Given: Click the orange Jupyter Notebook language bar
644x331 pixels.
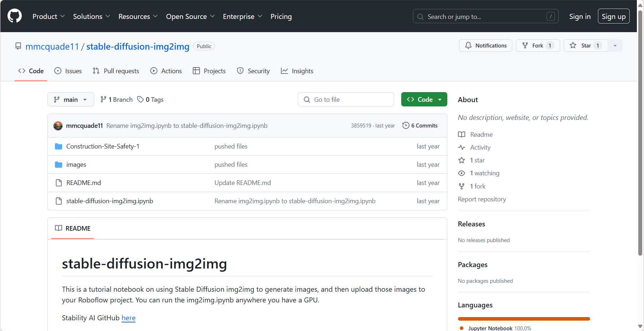Looking at the screenshot, I should coord(524,319).
